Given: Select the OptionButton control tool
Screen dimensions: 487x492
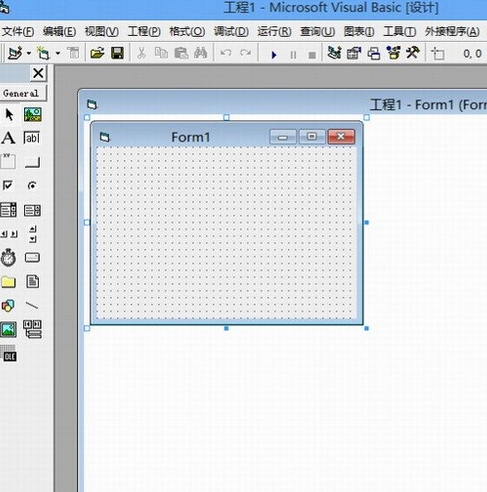Looking at the screenshot, I should pyautogui.click(x=32, y=185).
